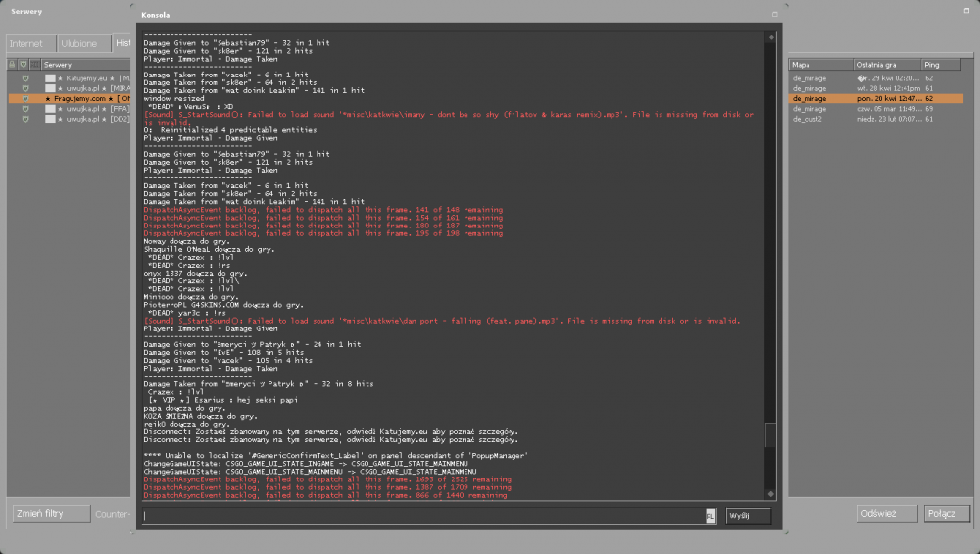Click the 'Nomay dołącza do gry.' console line
Viewport: 980px width, 554px height.
pyautogui.click(x=186, y=241)
